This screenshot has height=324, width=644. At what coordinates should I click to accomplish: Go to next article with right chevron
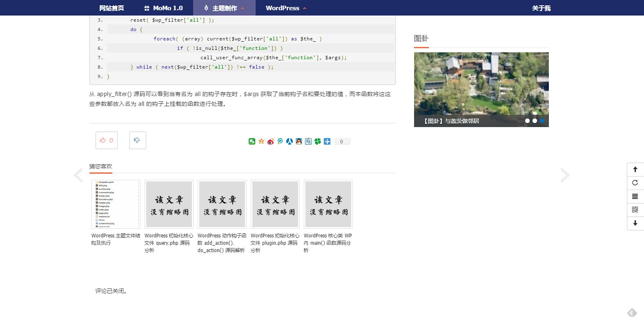[x=565, y=175]
